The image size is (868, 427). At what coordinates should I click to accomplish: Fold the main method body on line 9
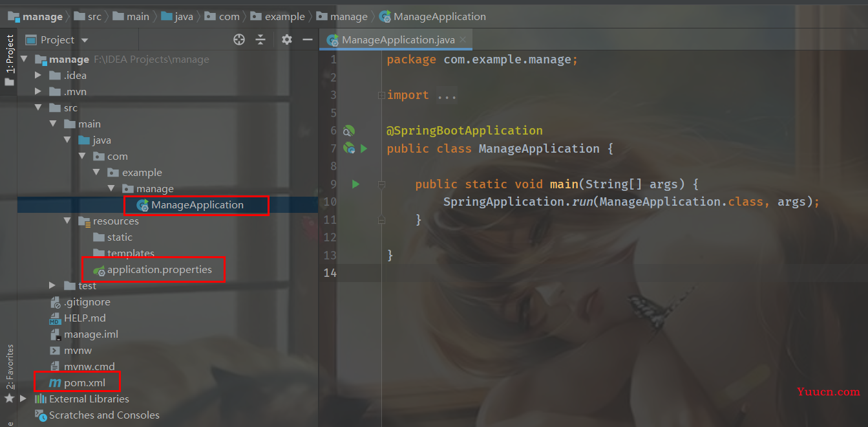(381, 184)
